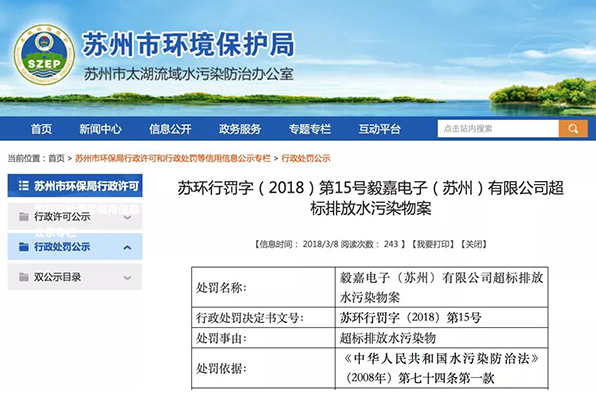Collapse the 行政处罚公示 chevron
Screen dimensions: 596x393
(127, 247)
